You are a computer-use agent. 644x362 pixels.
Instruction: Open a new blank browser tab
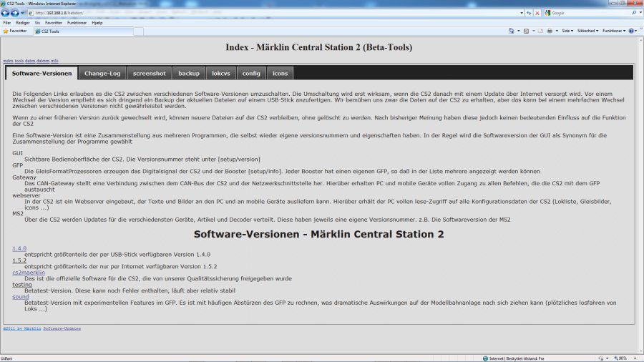click(x=138, y=31)
